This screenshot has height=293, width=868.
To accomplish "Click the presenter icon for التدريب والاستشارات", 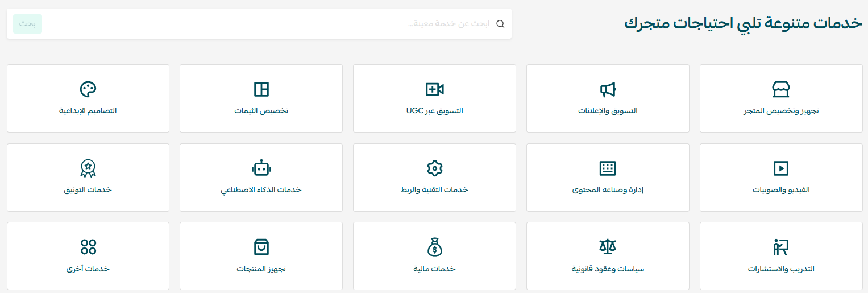I will point(781,247).
